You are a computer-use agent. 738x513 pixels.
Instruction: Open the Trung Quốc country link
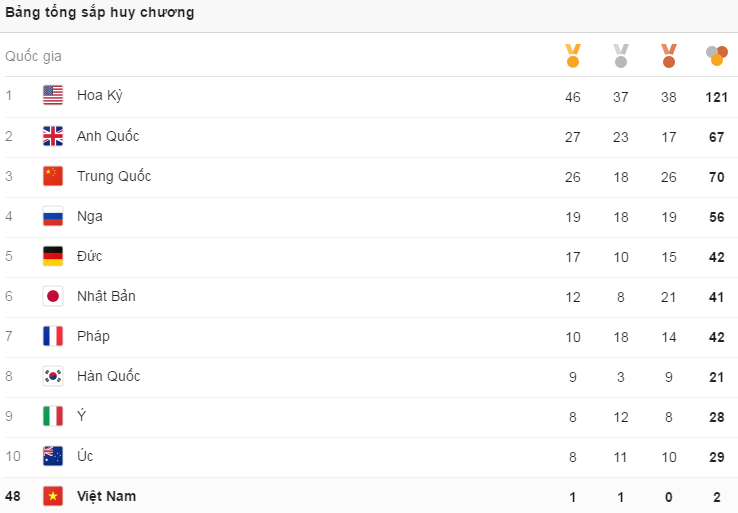click(x=114, y=176)
